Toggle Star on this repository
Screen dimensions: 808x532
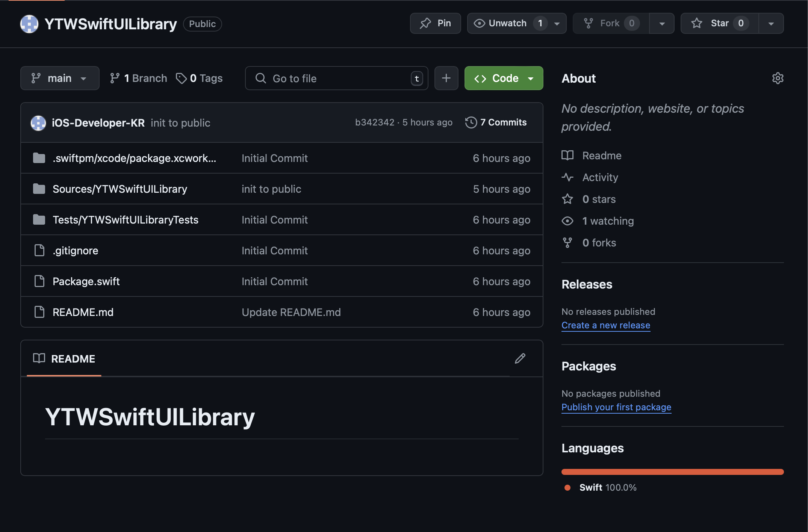[x=719, y=23]
